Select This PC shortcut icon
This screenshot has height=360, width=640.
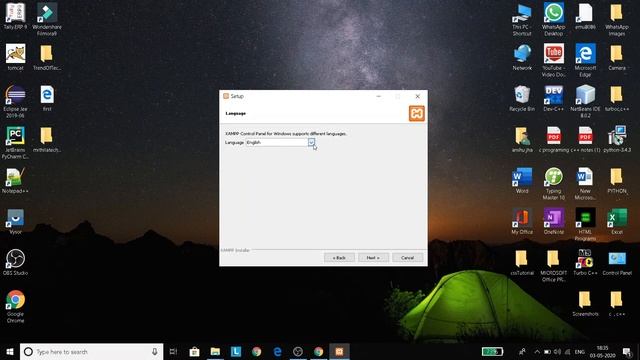coord(522,20)
